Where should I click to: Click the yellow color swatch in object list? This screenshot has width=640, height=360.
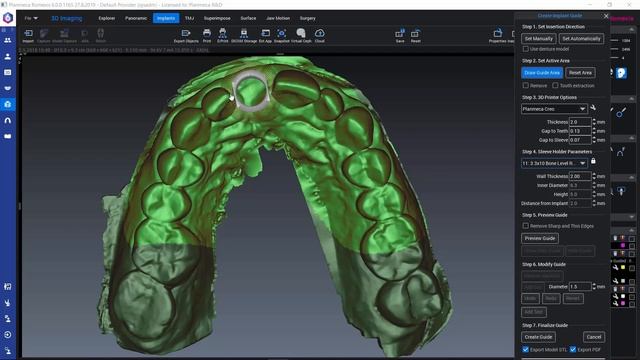coord(623,268)
